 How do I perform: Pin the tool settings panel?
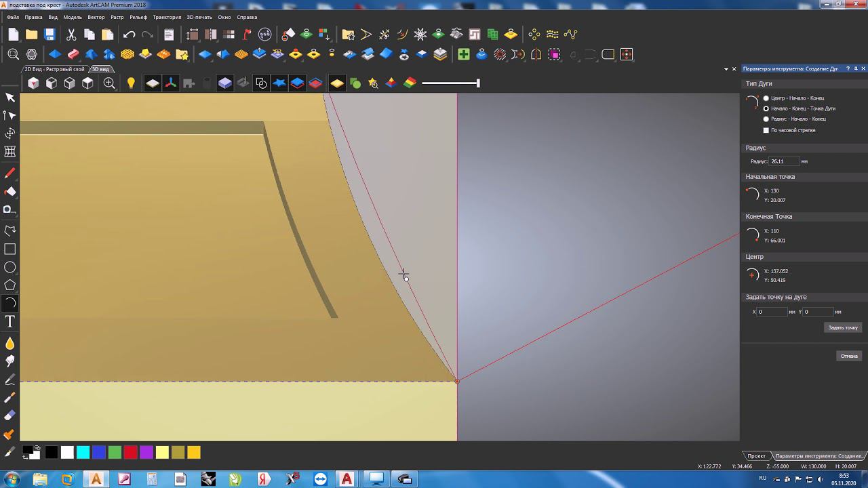coord(856,68)
